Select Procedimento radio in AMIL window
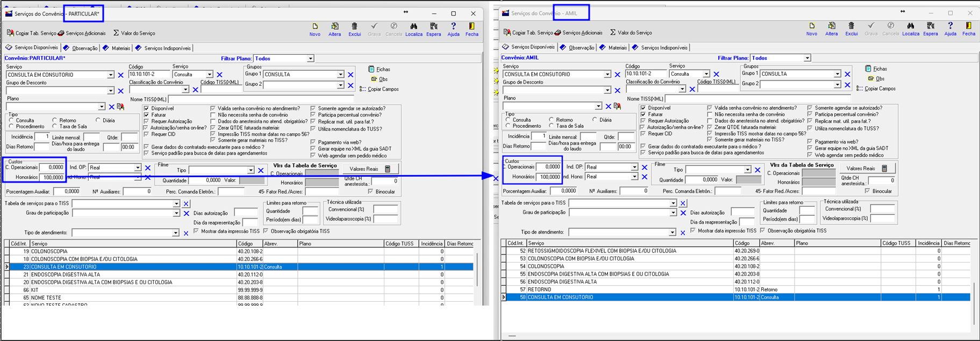 tap(509, 126)
